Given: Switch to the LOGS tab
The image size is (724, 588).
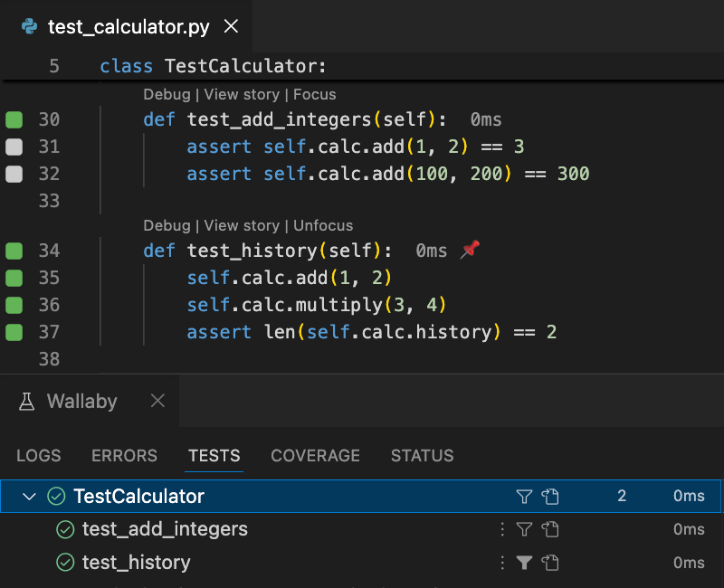Looking at the screenshot, I should pos(39,456).
